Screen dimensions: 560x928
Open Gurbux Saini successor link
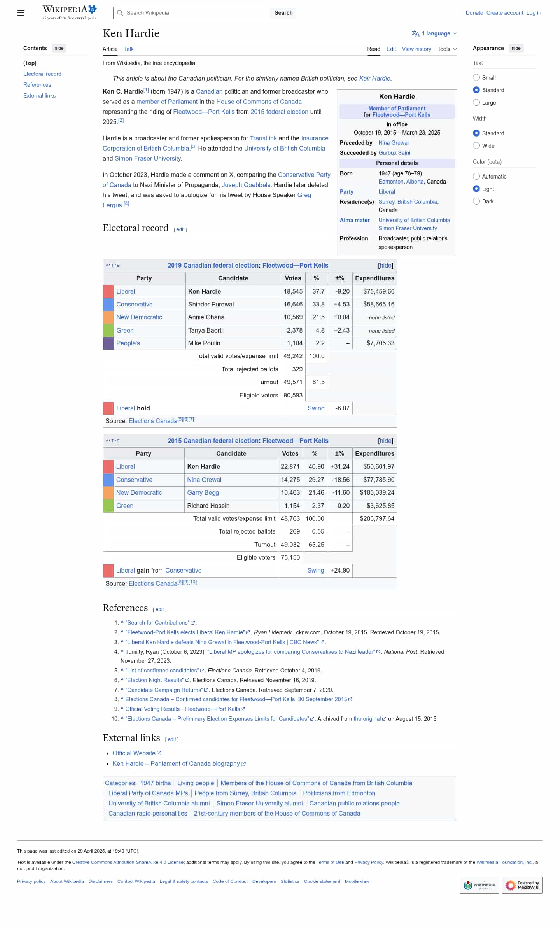pos(394,153)
